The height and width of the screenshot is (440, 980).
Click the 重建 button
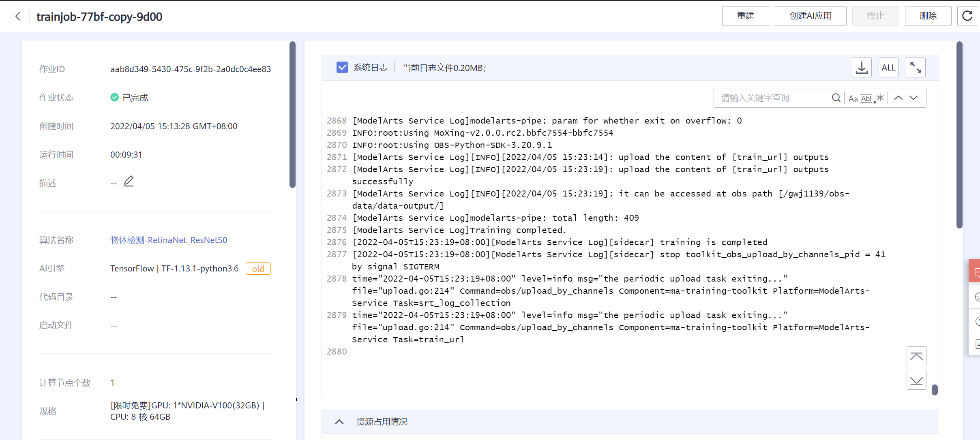click(745, 16)
